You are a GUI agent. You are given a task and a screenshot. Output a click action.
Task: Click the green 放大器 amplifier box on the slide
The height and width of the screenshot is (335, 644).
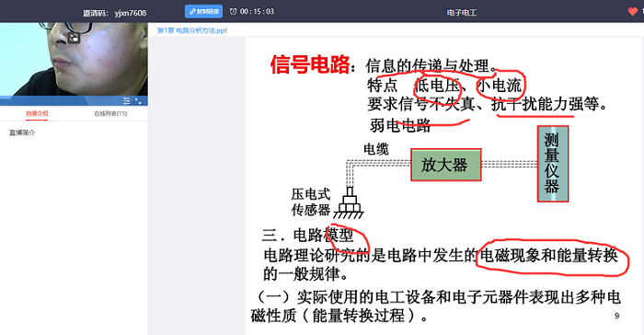click(x=446, y=165)
